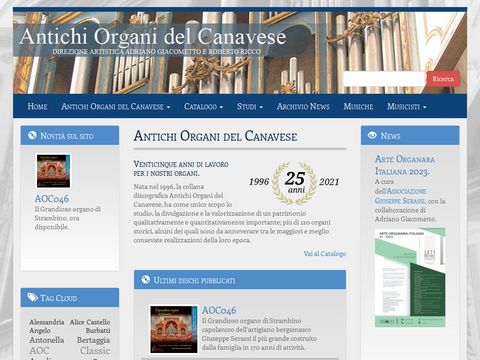The image size is (480, 360).
Task: Open the Musiche menu item
Action: click(358, 106)
